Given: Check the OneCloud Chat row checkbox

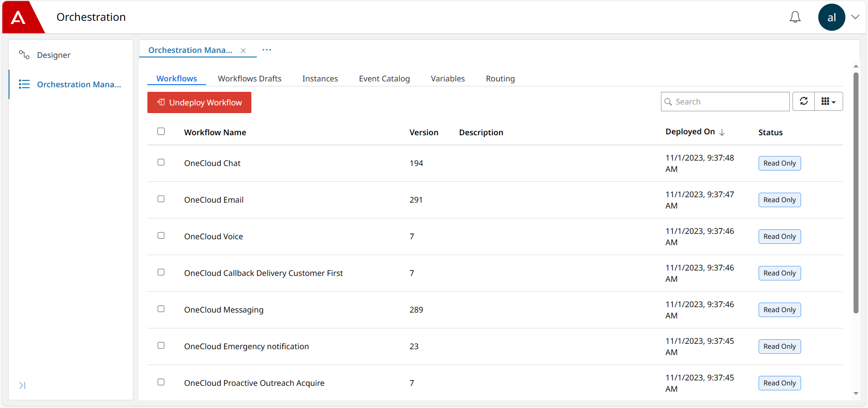Looking at the screenshot, I should 161,162.
